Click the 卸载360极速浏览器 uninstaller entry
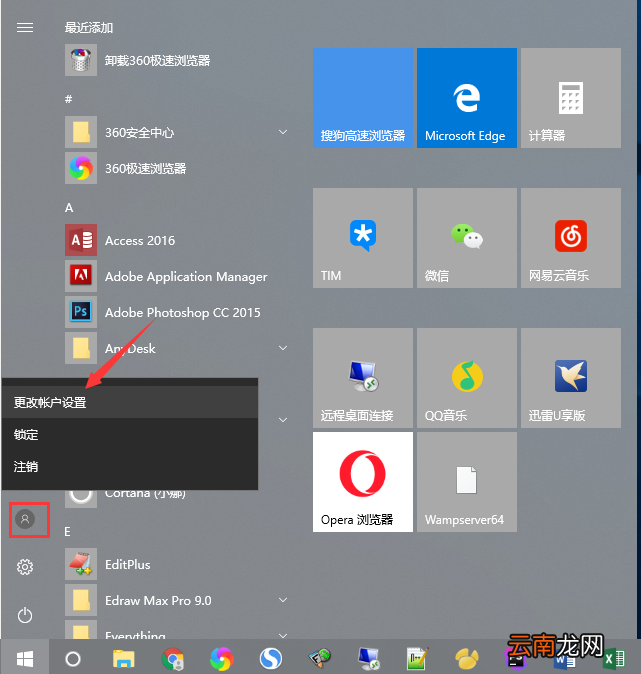This screenshot has height=674, width=641. point(176,60)
